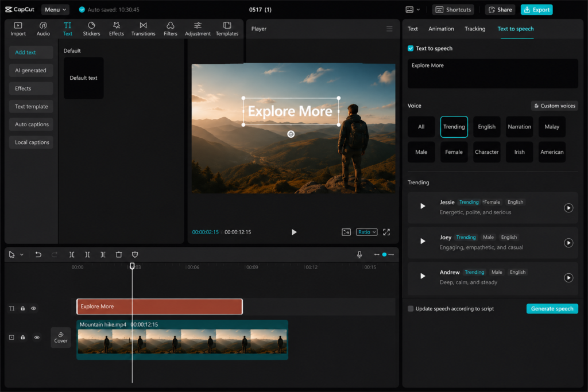This screenshot has height=392, width=588.
Task: Open Text template category
Action: point(31,106)
